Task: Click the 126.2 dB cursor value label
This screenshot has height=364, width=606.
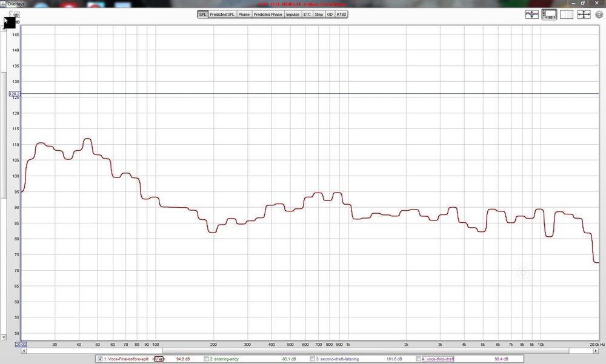Action: click(15, 94)
